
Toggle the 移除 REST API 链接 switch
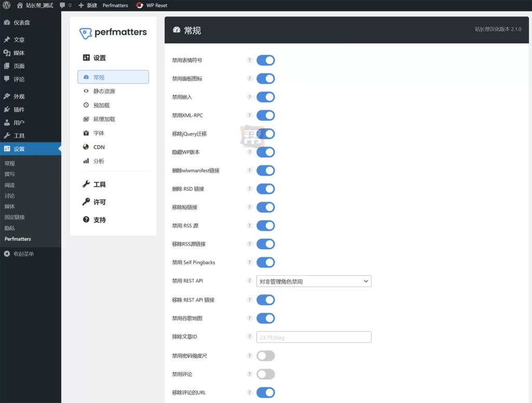pos(265,300)
